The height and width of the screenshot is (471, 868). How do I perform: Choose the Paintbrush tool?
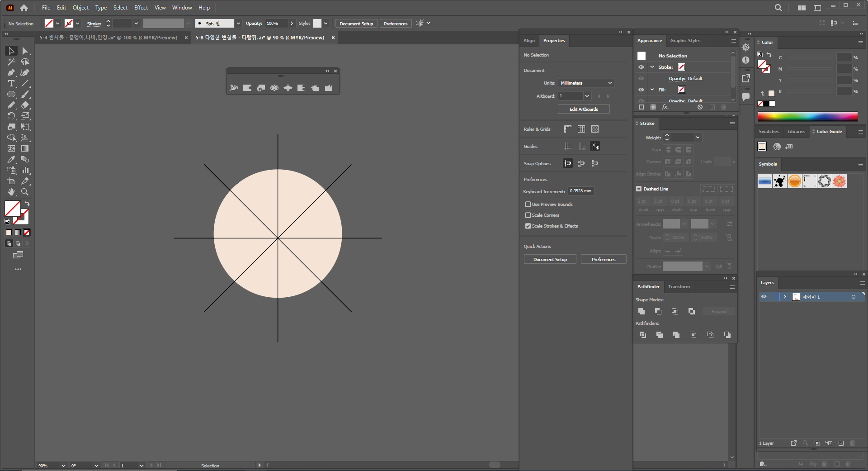(x=25, y=94)
